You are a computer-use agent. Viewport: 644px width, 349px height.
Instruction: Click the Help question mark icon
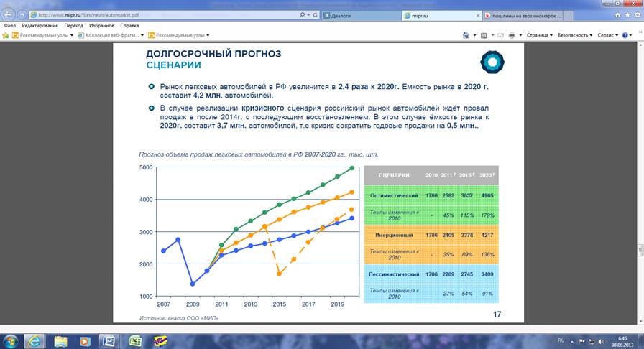pyautogui.click(x=625, y=35)
